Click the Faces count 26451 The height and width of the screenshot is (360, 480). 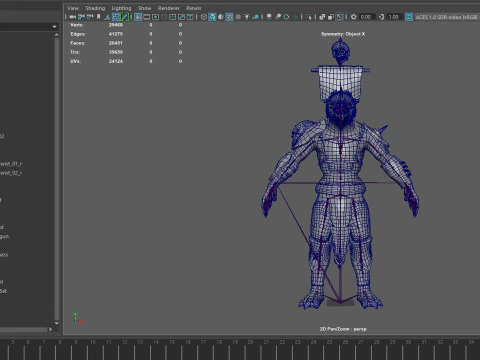[116, 43]
